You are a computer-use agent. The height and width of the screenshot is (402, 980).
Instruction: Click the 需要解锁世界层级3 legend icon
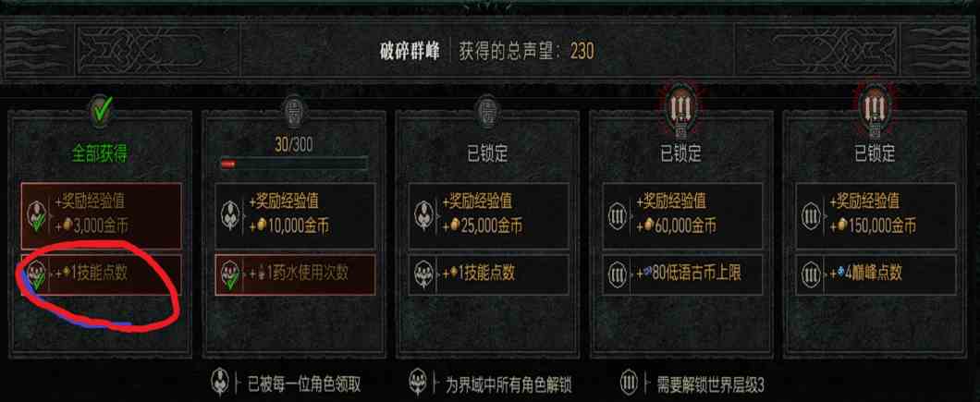coord(630,383)
